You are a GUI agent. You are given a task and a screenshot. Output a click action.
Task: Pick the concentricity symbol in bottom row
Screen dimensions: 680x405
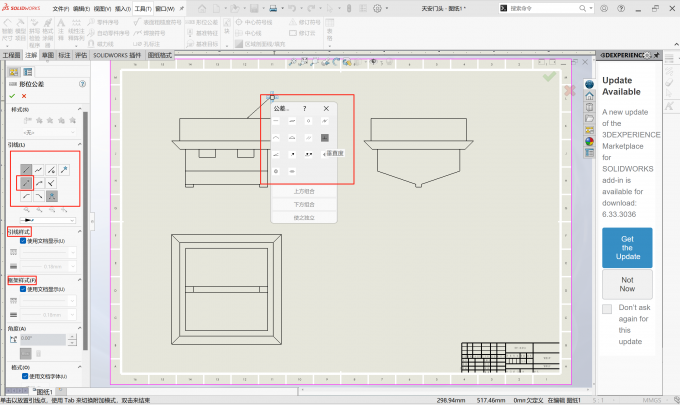pyautogui.click(x=276, y=171)
